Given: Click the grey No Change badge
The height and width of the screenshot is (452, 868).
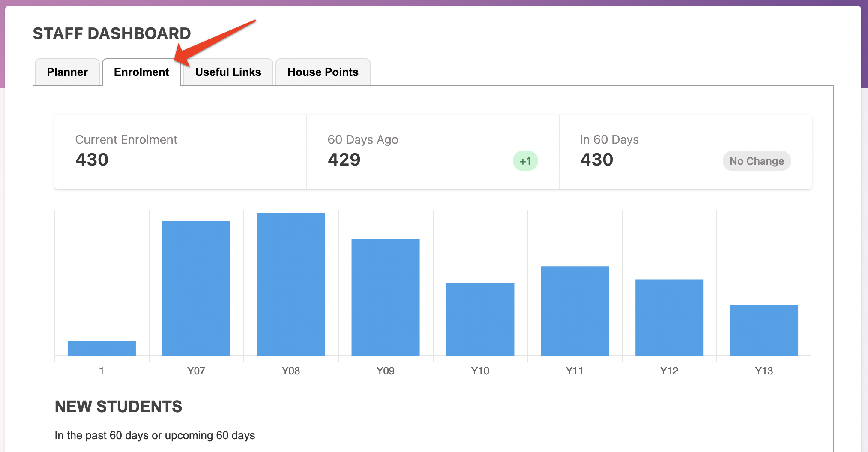Looking at the screenshot, I should pos(757,161).
